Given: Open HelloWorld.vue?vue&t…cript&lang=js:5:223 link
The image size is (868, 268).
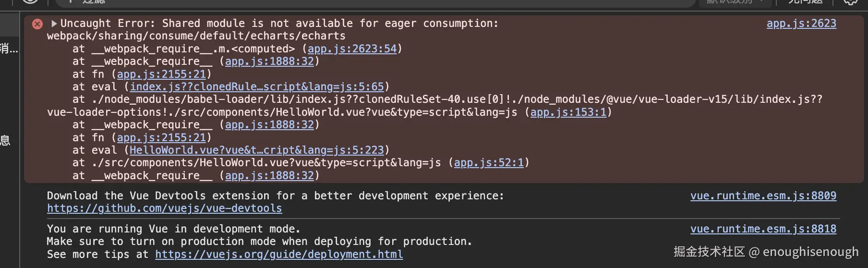Looking at the screenshot, I should [257, 150].
